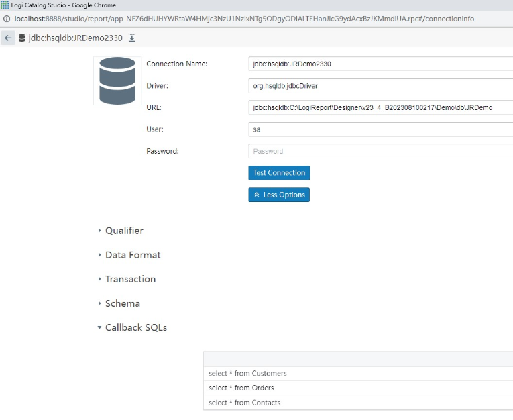
Task: Select the 'select * from Customers' row
Action: click(x=358, y=374)
